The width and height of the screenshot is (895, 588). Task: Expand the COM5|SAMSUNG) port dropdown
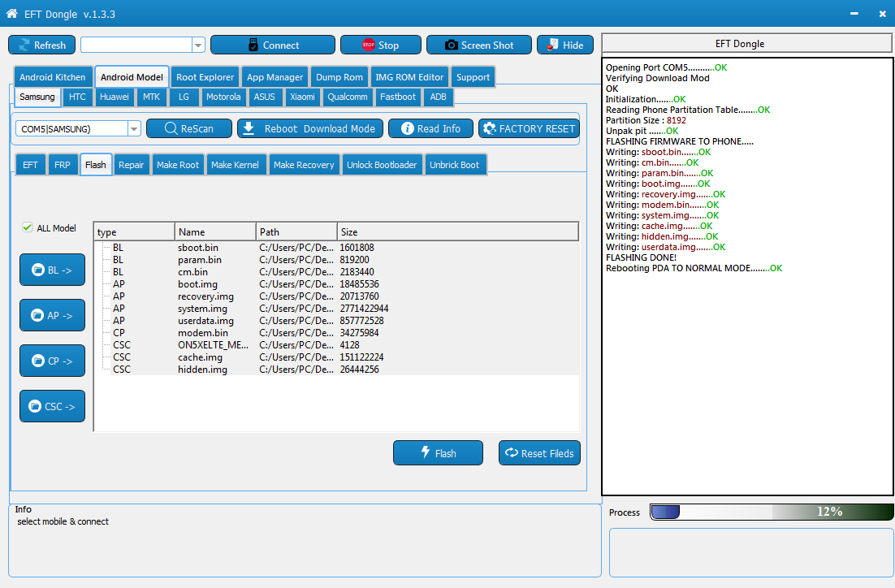coord(133,129)
